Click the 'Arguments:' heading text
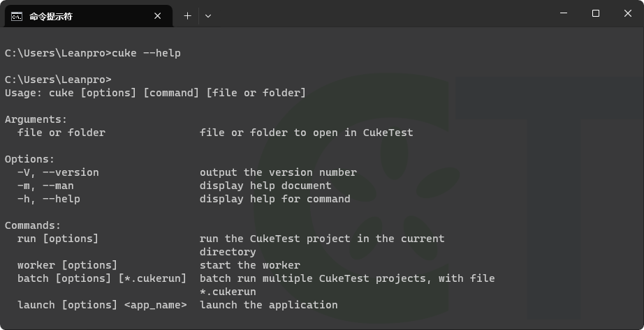 tap(36, 119)
